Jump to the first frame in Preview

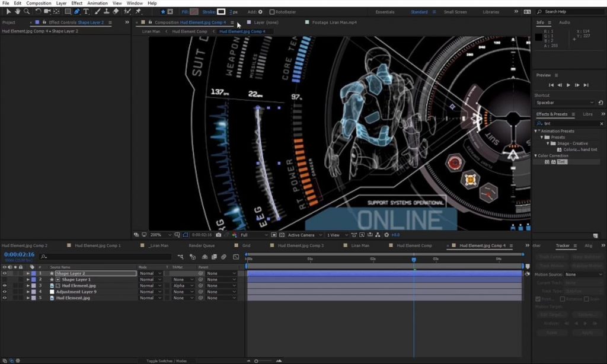tap(551, 85)
